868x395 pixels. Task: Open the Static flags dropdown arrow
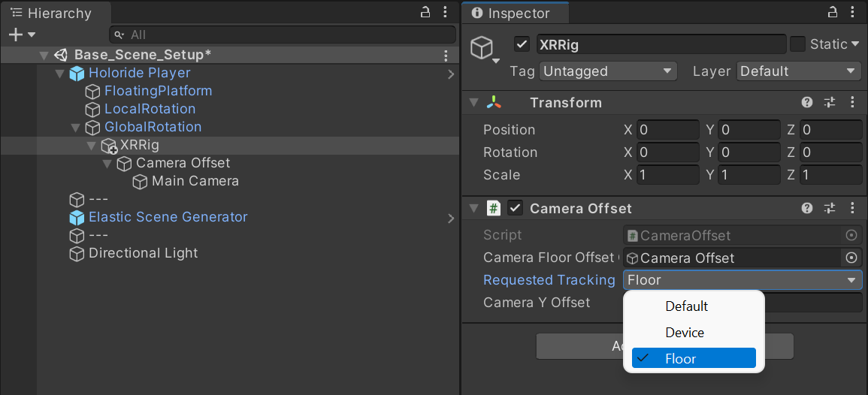[x=857, y=44]
